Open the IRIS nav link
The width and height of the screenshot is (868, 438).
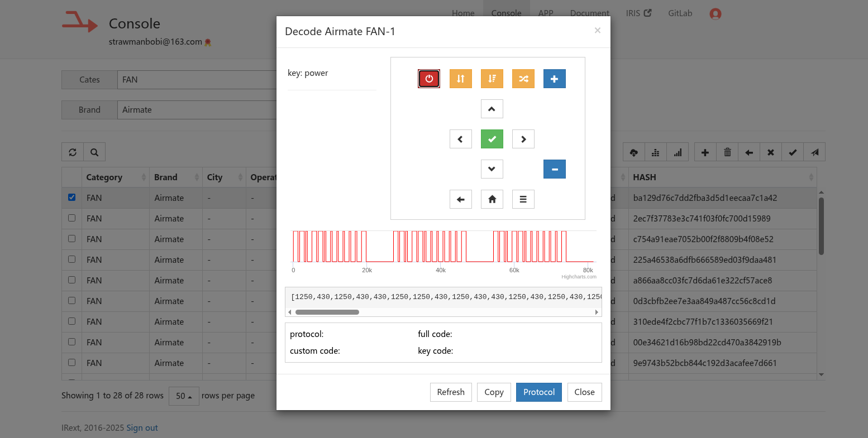coord(638,13)
